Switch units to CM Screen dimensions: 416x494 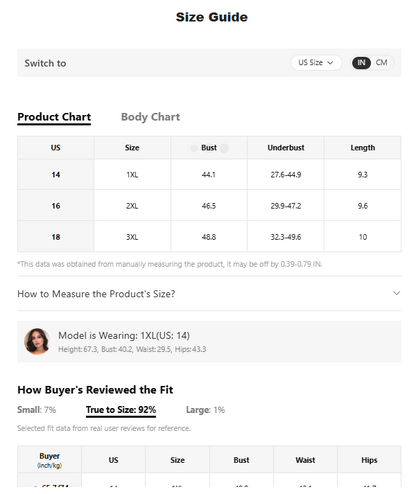381,63
